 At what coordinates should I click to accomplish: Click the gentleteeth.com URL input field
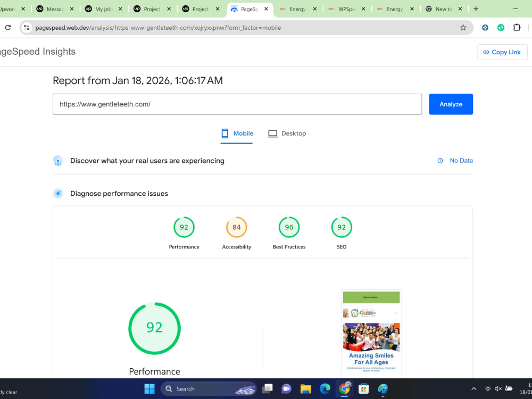pos(237,104)
